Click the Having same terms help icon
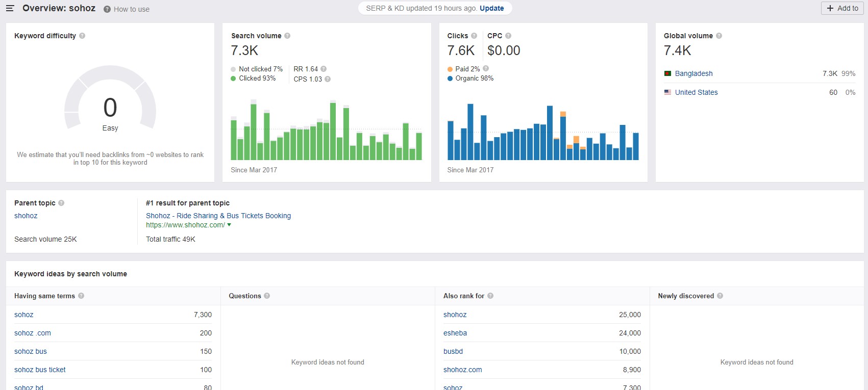The width and height of the screenshot is (868, 390). pyautogui.click(x=81, y=296)
